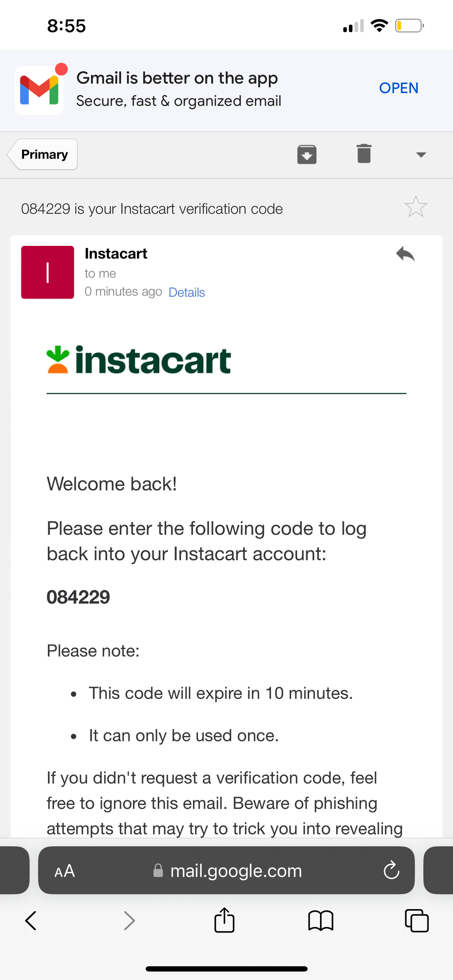Open the Safari share sheet
Screen dimensions: 453x980
224,920
